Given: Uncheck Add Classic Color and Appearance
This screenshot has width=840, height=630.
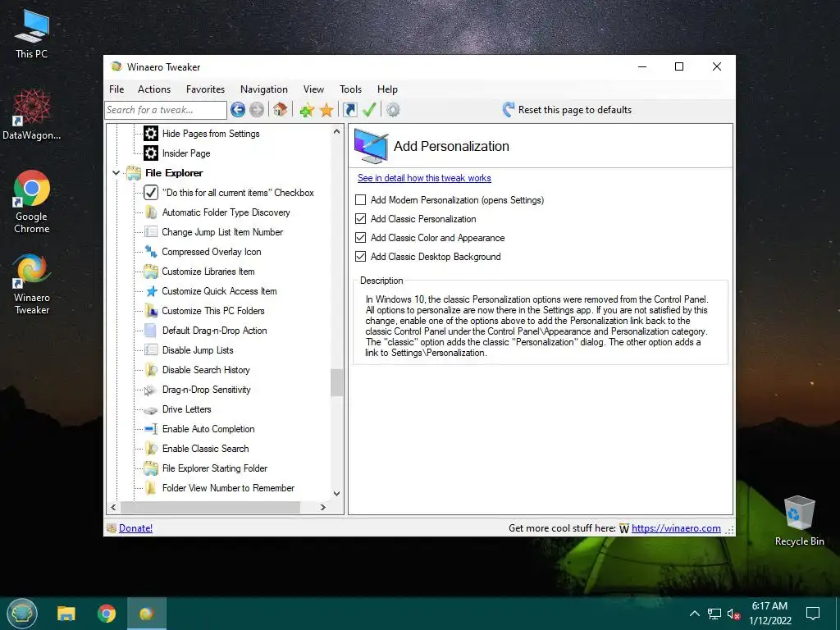Looking at the screenshot, I should click(361, 237).
